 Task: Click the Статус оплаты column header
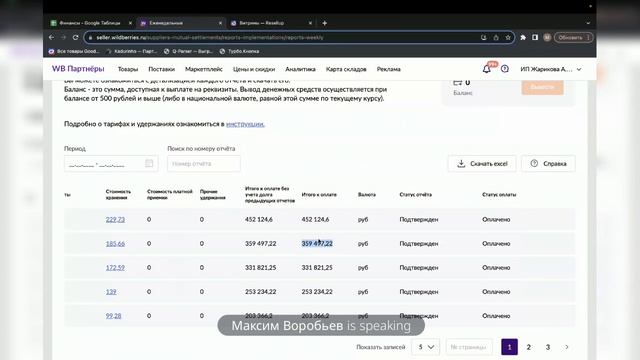click(x=499, y=195)
